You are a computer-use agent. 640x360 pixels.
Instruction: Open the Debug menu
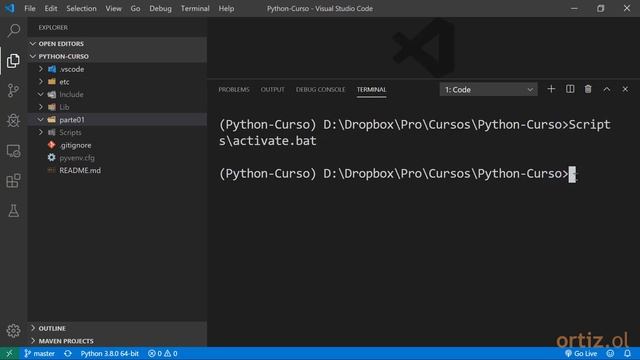pyautogui.click(x=160, y=8)
